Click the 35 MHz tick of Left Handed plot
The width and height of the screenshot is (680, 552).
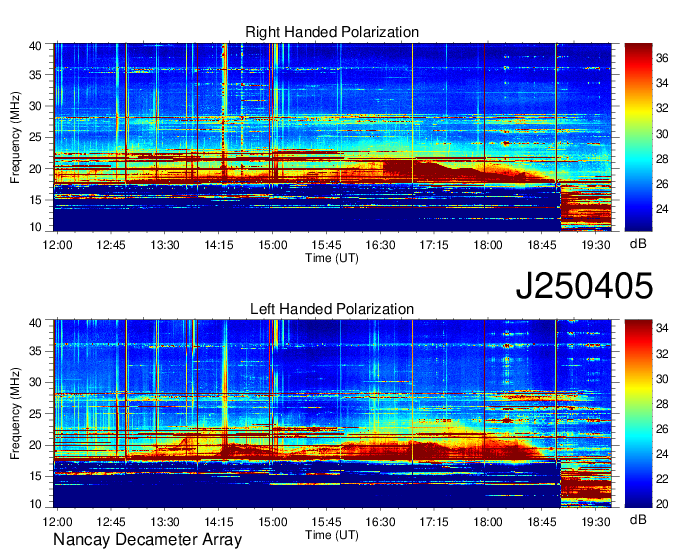pyautogui.click(x=36, y=351)
